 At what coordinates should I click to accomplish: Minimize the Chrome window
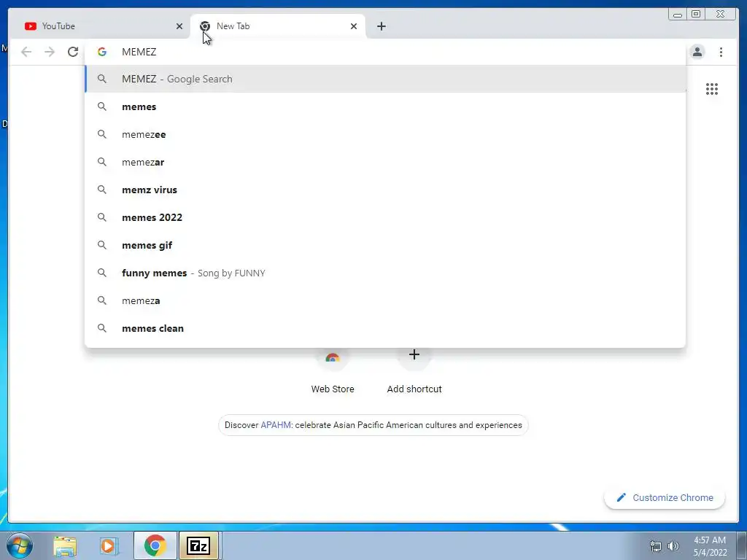pos(678,15)
